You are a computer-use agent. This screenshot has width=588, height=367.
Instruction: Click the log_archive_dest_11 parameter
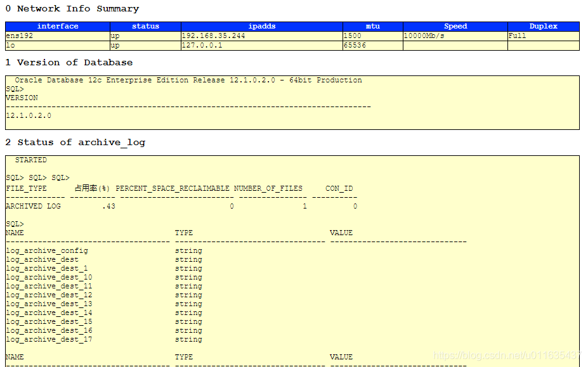coord(49,287)
